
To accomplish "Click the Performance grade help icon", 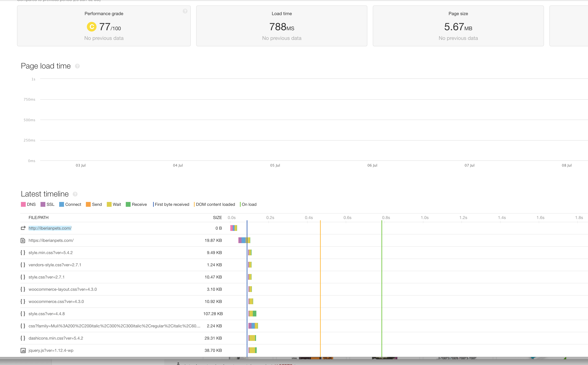I will [185, 11].
